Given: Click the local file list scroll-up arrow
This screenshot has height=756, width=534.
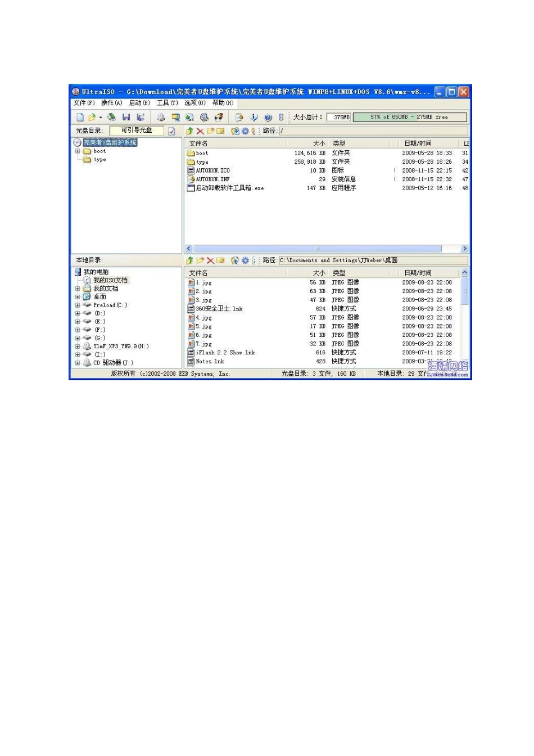Looking at the screenshot, I should (465, 272).
